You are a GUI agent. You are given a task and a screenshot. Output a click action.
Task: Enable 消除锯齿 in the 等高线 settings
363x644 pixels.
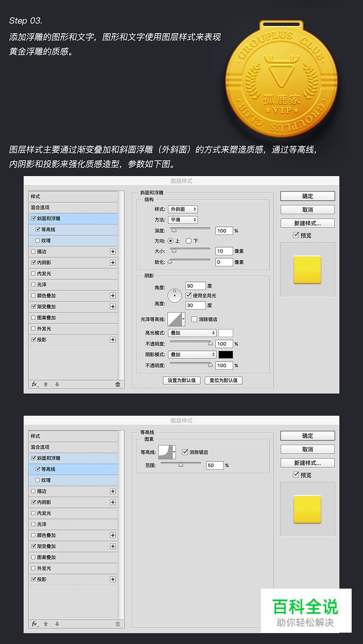[x=185, y=452]
